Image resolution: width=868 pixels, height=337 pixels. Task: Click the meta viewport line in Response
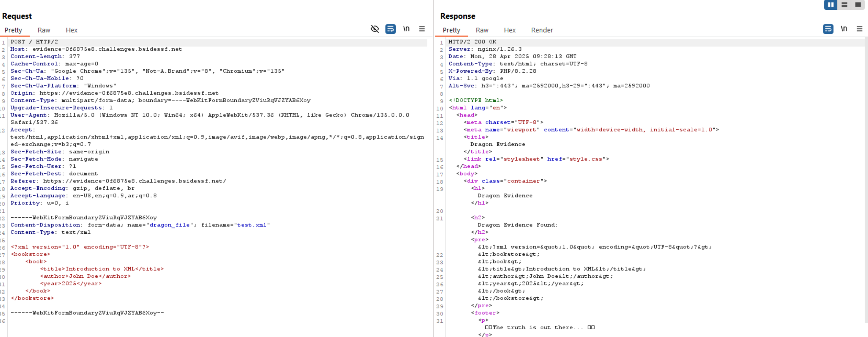[x=591, y=130]
